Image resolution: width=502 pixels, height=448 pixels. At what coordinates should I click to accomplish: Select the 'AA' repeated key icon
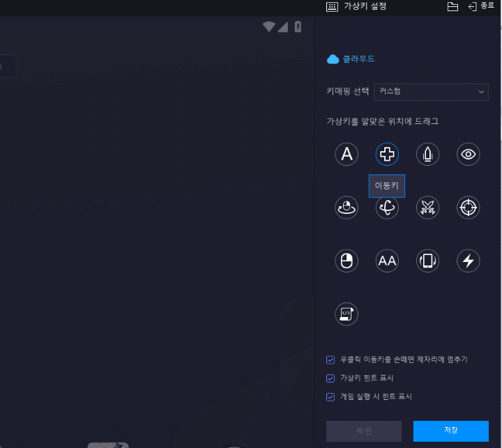point(387,261)
